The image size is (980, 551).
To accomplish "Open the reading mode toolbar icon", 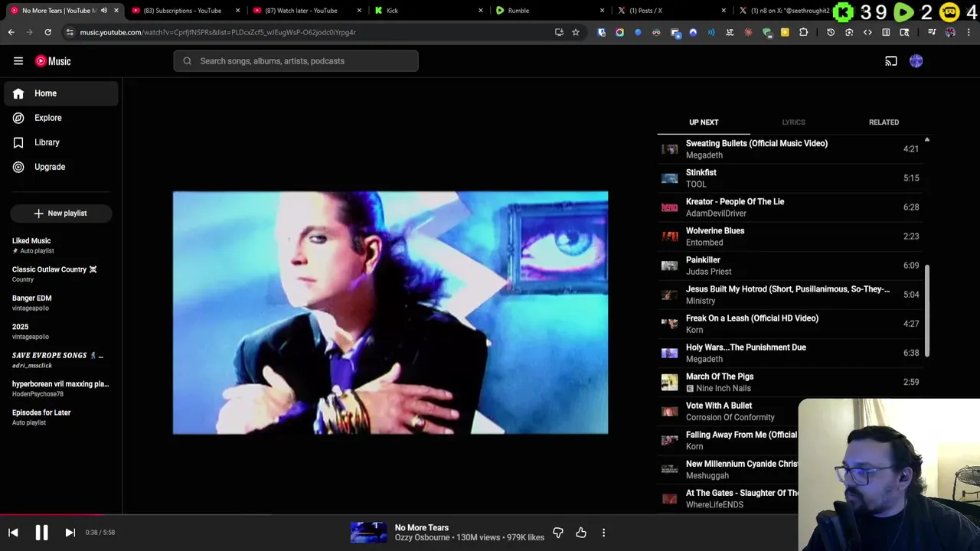I will tap(886, 32).
